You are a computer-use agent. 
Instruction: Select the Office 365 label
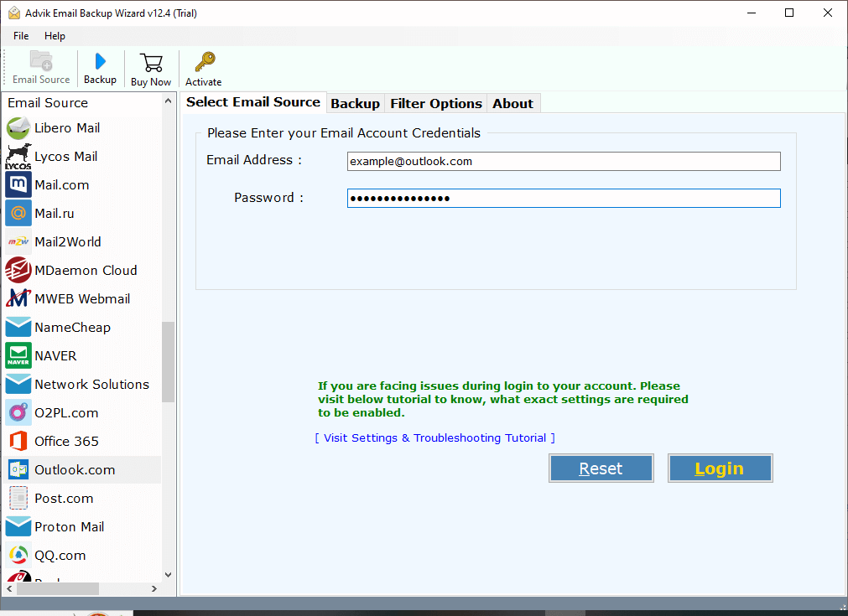tap(66, 441)
